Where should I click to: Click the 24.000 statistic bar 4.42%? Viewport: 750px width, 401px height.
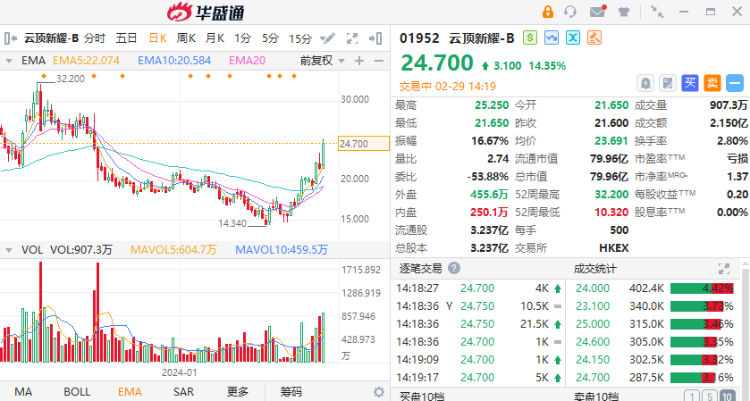[x=702, y=288]
